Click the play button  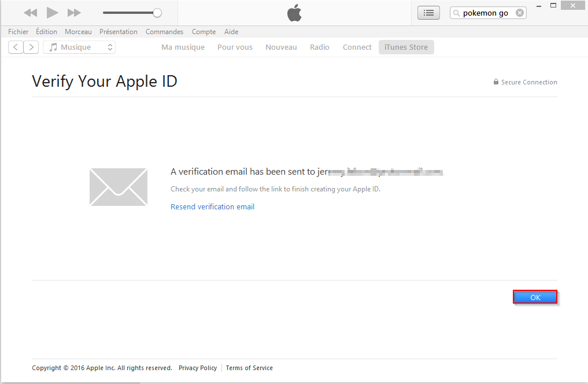click(x=52, y=13)
